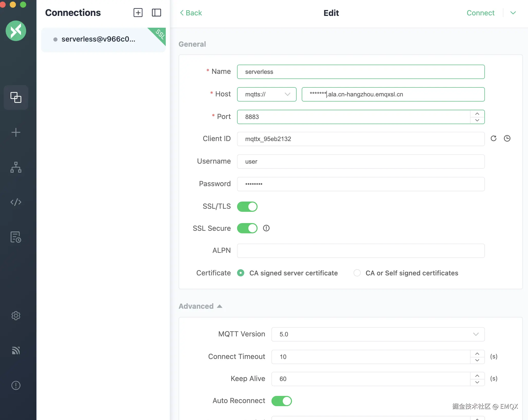This screenshot has width=528, height=420.
Task: Append timestamp to Client ID clock icon
Action: (x=507, y=138)
